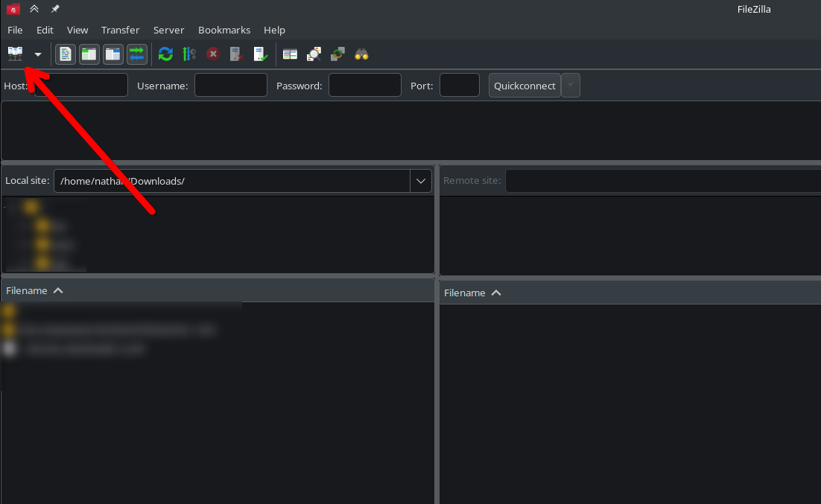The width and height of the screenshot is (821, 504).
Task: Toggle the message log display
Action: 66,54
